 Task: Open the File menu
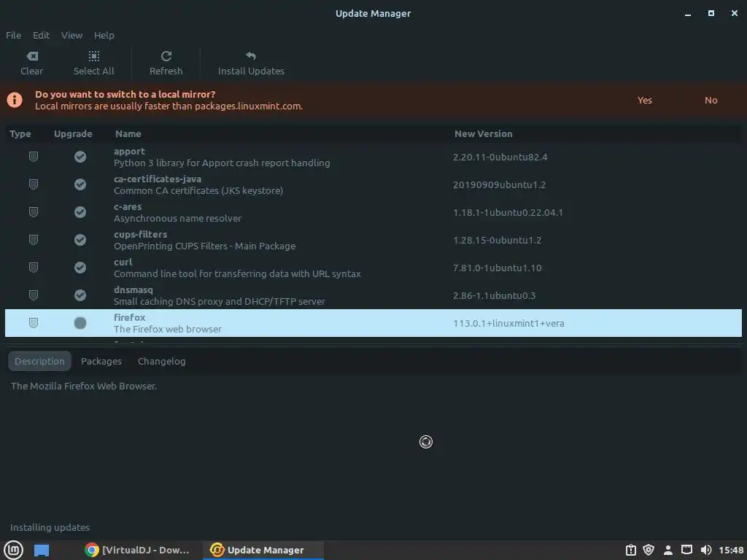pos(13,35)
